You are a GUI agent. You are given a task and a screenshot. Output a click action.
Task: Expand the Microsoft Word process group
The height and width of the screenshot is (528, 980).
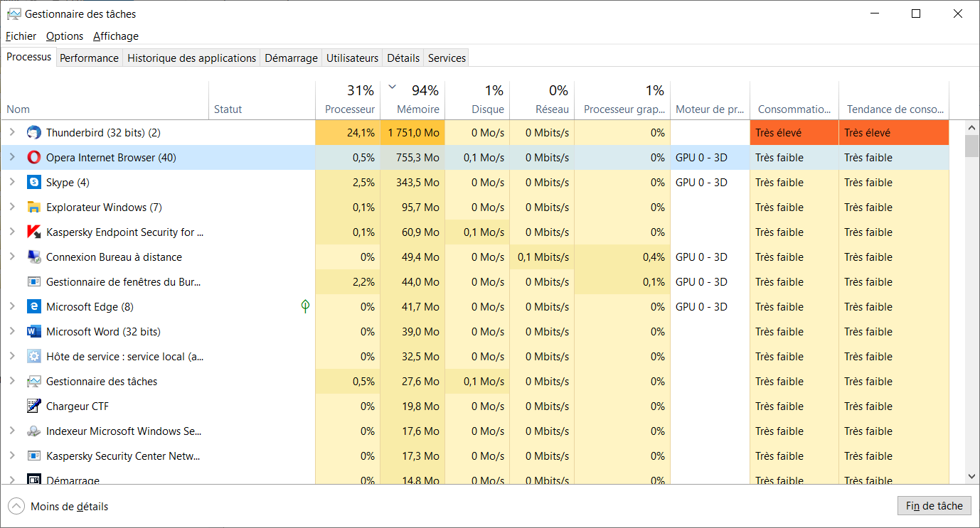(x=11, y=331)
